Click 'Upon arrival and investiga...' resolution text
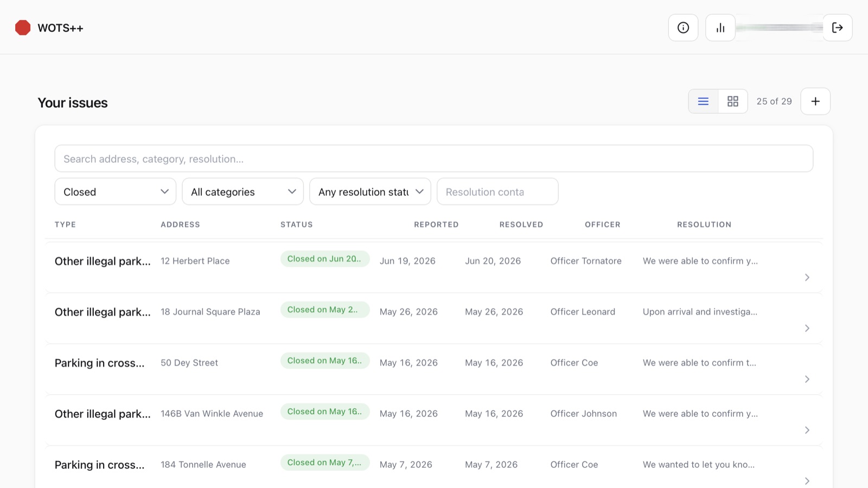 pos(700,312)
